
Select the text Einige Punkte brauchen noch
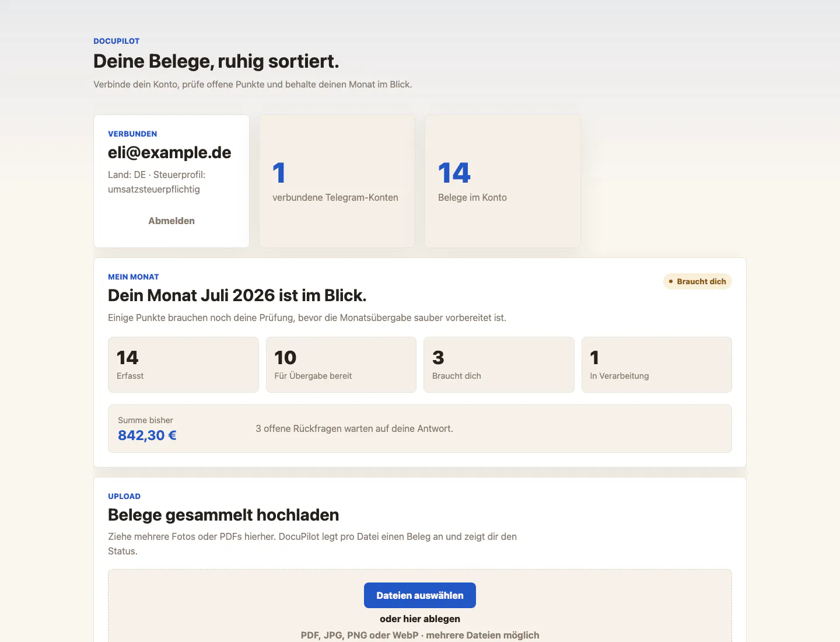coord(307,318)
